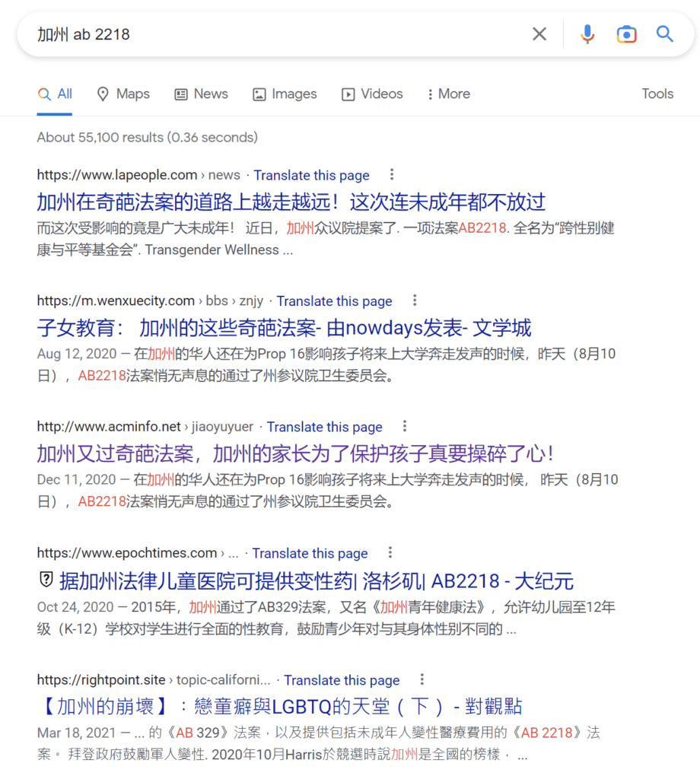This screenshot has width=700, height=779.
Task: Expand the More search filters menu
Action: point(448,94)
